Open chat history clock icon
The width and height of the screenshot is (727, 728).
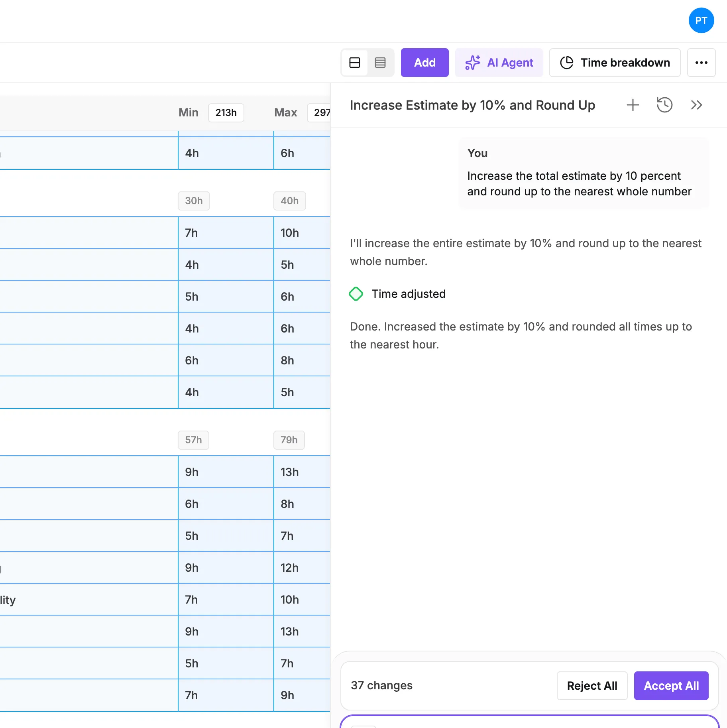[x=664, y=105]
